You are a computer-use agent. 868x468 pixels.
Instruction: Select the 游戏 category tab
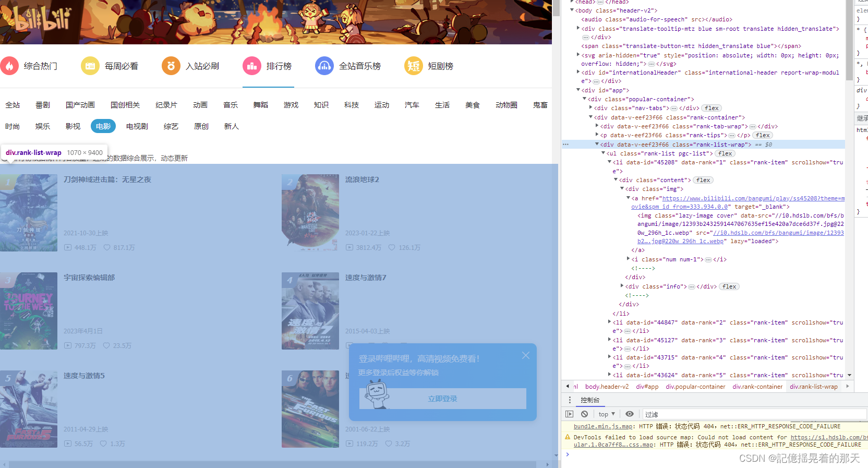click(x=291, y=105)
